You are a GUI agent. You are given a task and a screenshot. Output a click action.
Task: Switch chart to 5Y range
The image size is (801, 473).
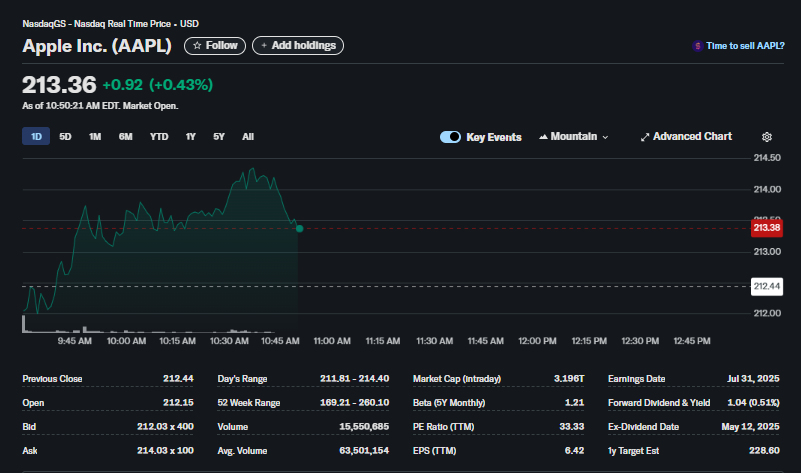tap(219, 136)
